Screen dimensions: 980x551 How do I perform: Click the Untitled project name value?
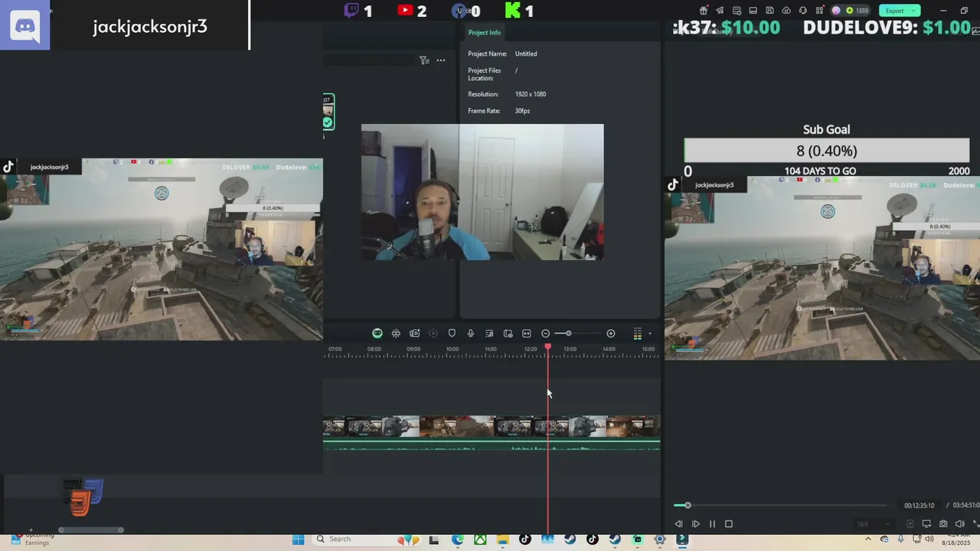(526, 54)
